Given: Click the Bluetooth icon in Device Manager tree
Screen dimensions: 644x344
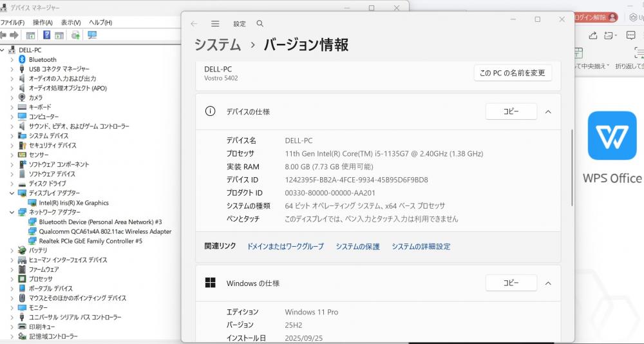Looking at the screenshot, I should pos(22,60).
